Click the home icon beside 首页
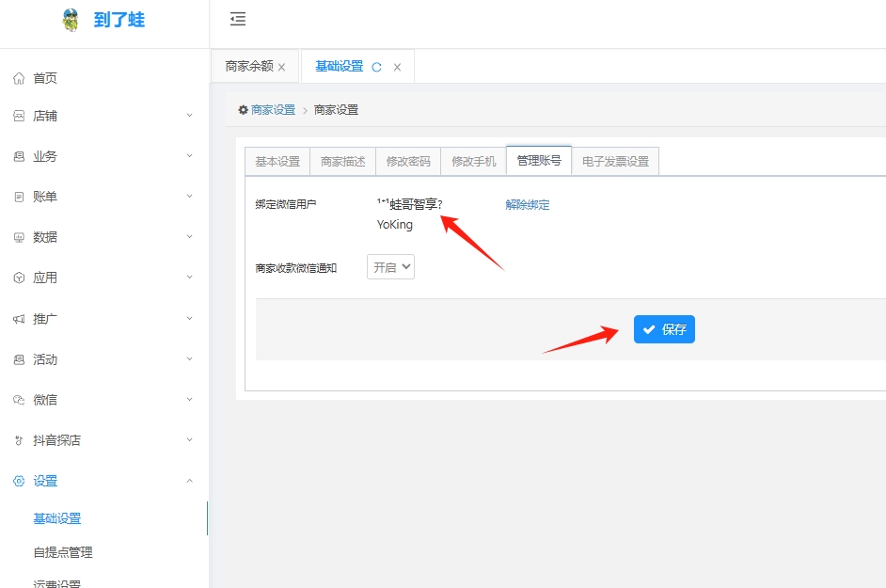This screenshot has height=588, width=886. pyautogui.click(x=19, y=79)
